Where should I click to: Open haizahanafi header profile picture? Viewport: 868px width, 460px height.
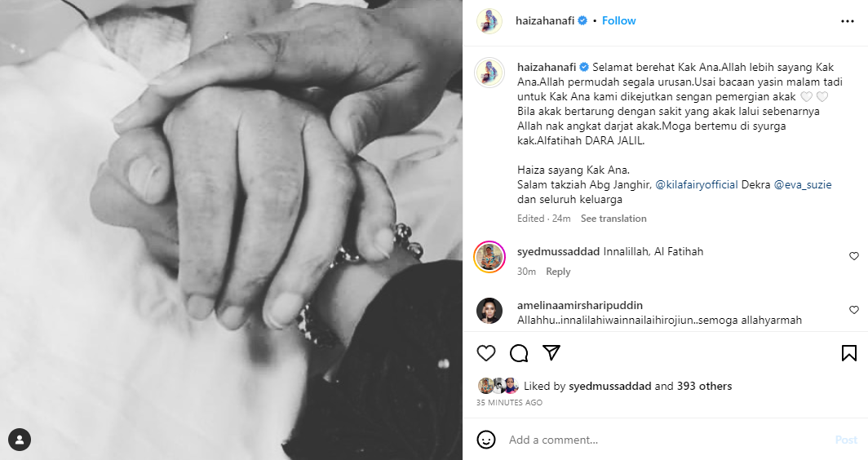[489, 21]
